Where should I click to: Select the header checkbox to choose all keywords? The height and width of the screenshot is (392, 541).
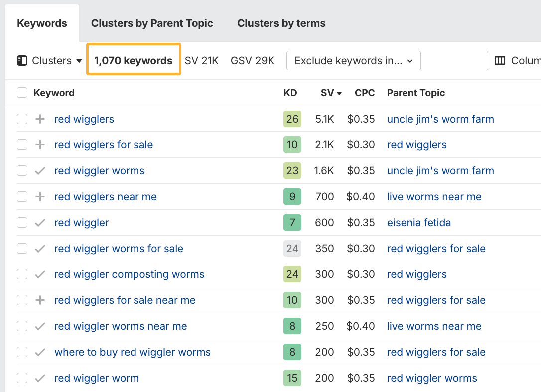tap(22, 92)
